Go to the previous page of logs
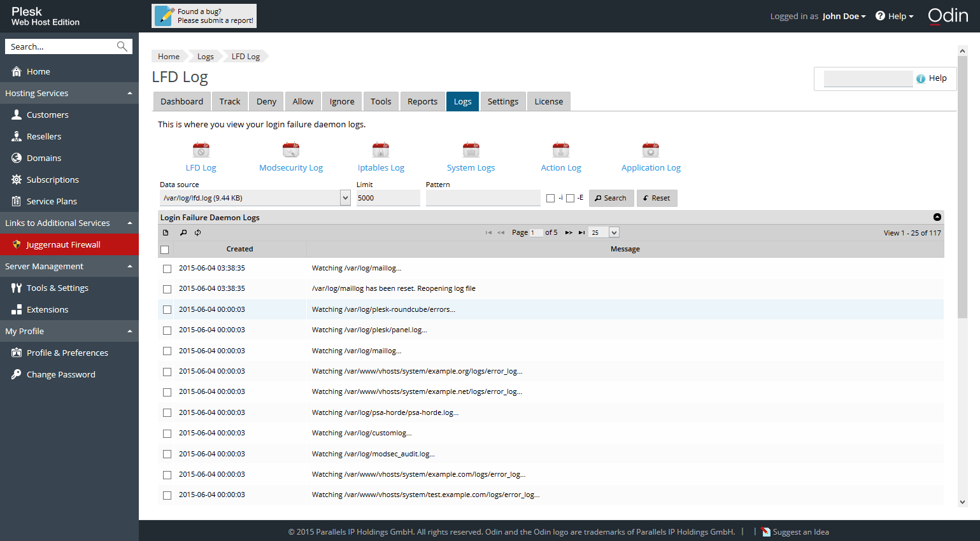This screenshot has height=541, width=980. 501,233
